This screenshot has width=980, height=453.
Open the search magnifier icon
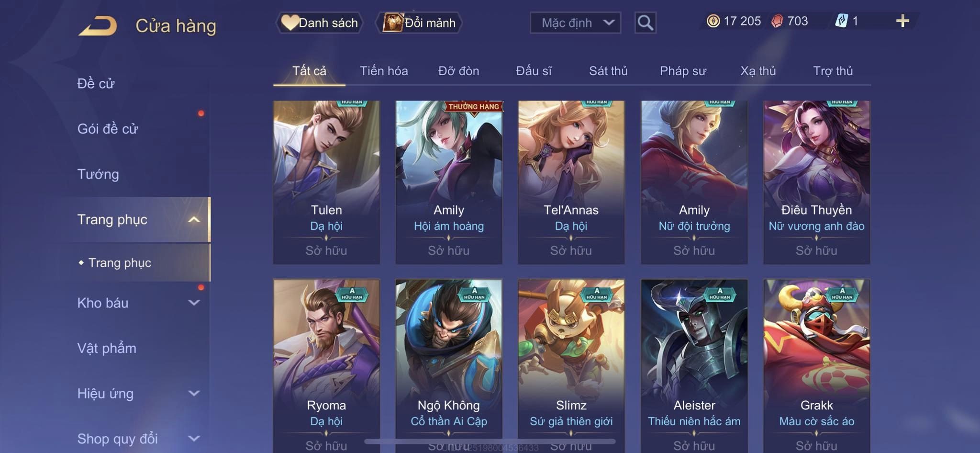pyautogui.click(x=645, y=23)
